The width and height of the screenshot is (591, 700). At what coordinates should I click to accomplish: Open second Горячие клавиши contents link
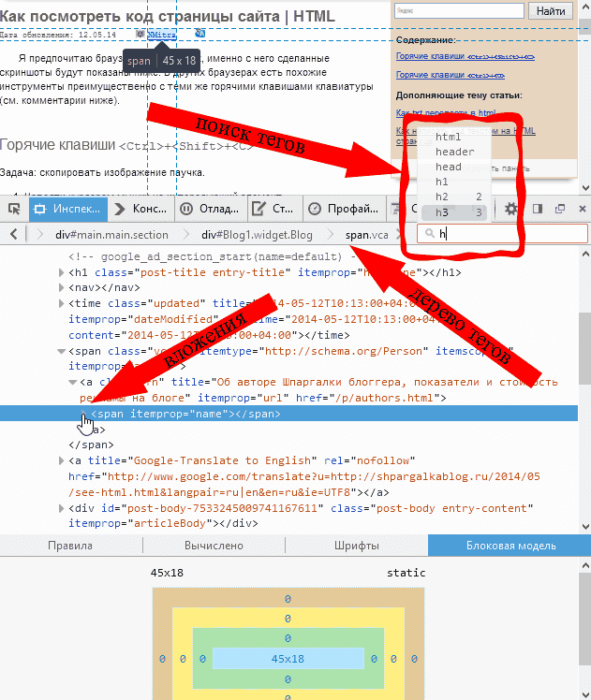[451, 75]
